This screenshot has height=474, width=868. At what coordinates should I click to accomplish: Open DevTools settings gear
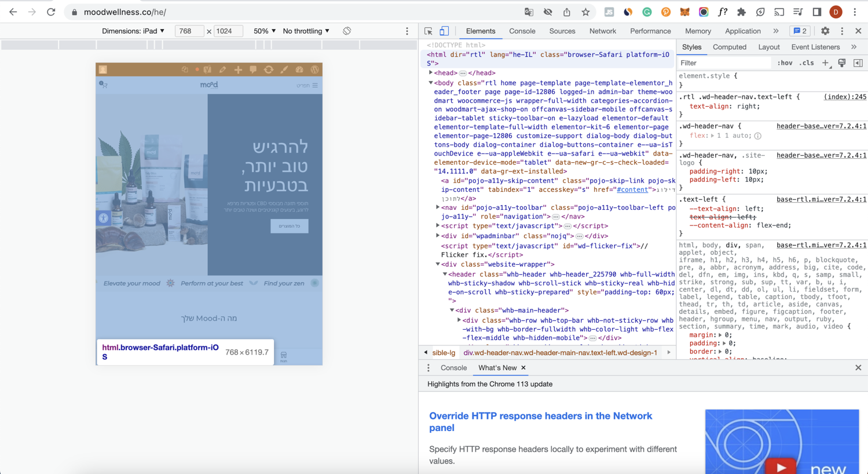[x=825, y=31]
